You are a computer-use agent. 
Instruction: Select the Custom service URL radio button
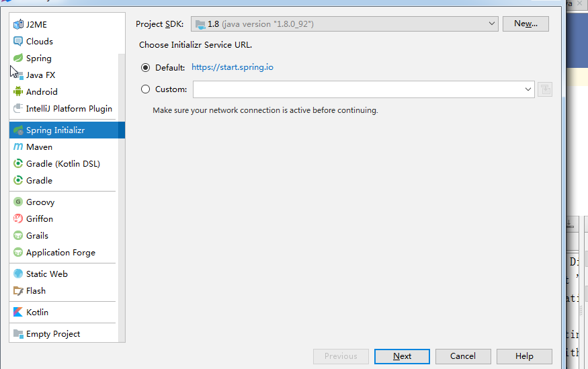tap(146, 89)
